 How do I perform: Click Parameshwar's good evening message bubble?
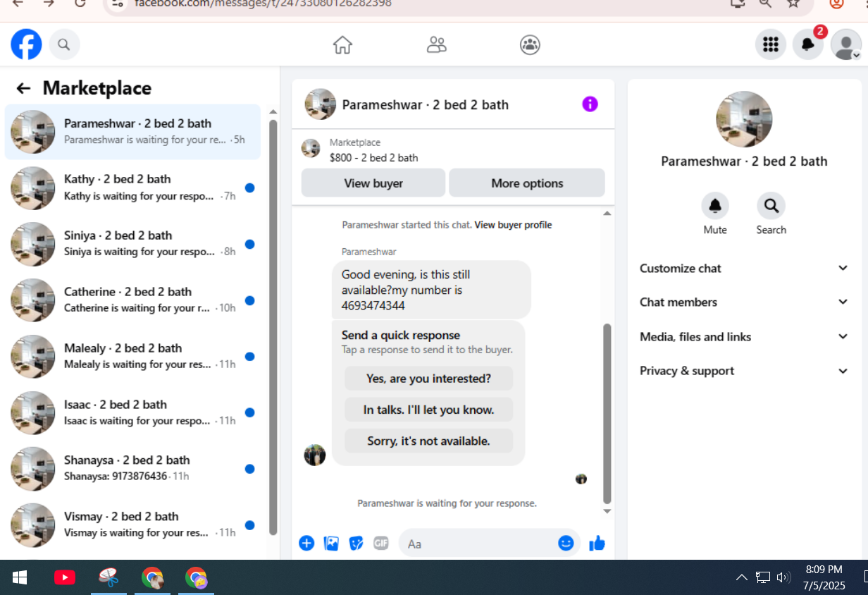pyautogui.click(x=431, y=290)
